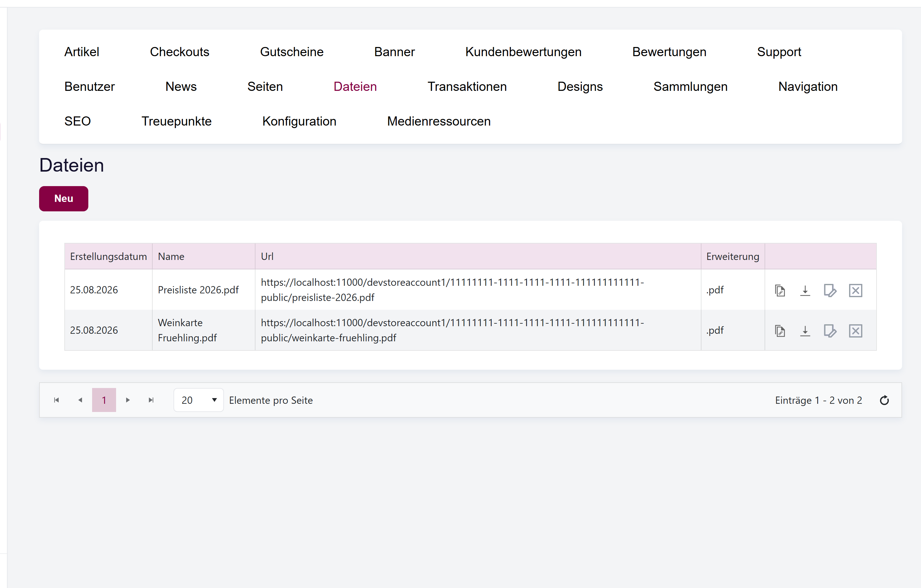
Task: Open the Sammlungen tab
Action: (690, 86)
